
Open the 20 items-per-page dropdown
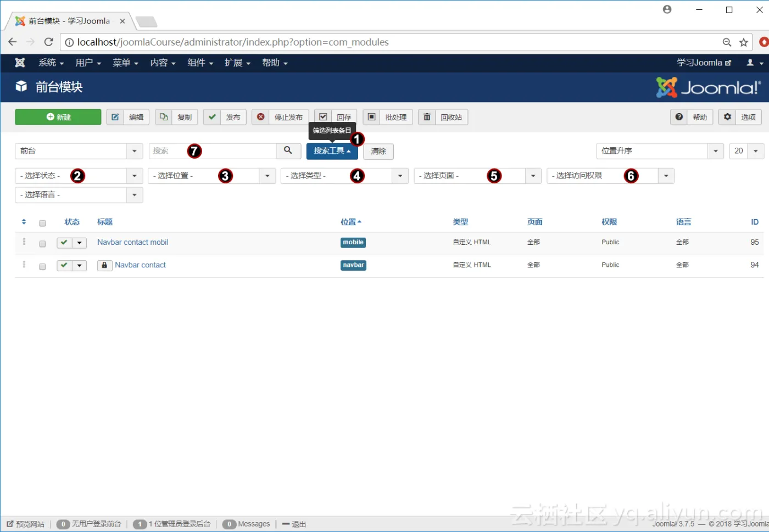(x=746, y=151)
